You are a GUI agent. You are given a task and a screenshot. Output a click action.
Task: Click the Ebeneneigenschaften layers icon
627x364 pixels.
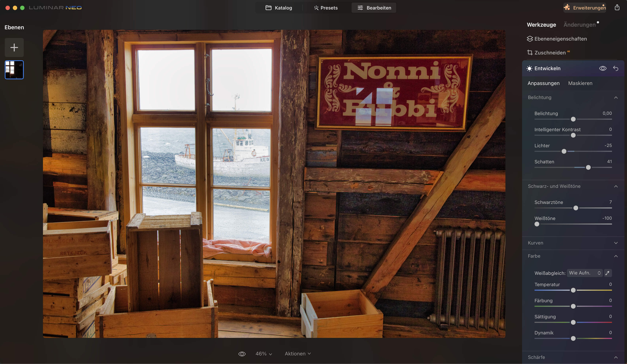click(530, 39)
